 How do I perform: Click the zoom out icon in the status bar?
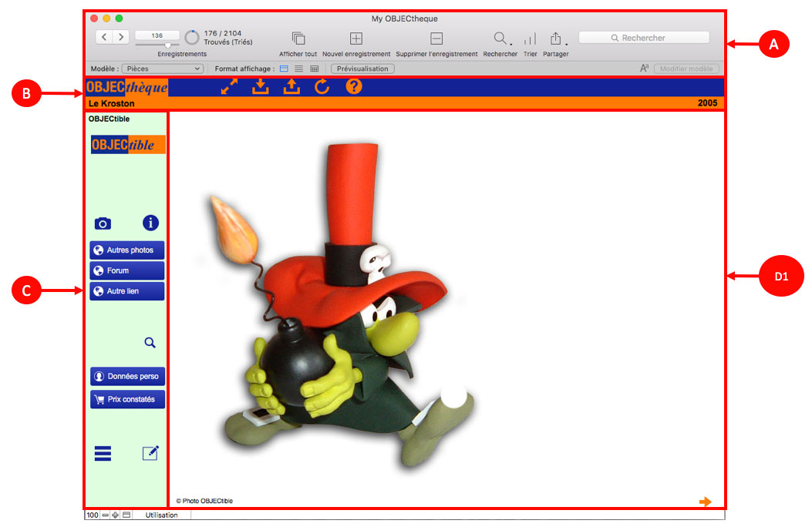pos(105,515)
